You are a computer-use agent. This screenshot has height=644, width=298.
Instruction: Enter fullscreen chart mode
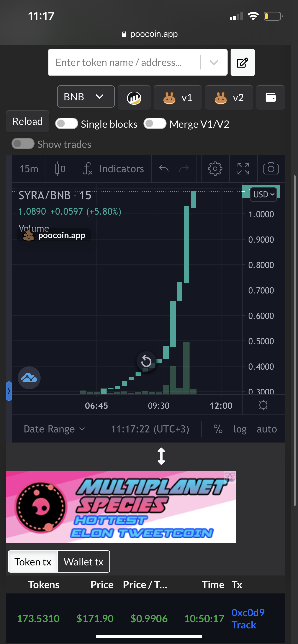click(x=243, y=169)
